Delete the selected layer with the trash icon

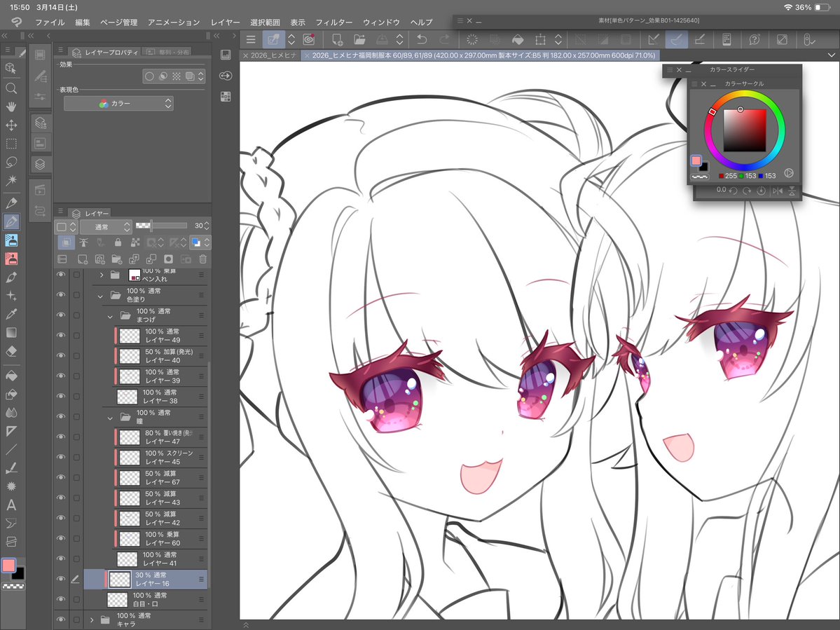(x=202, y=260)
